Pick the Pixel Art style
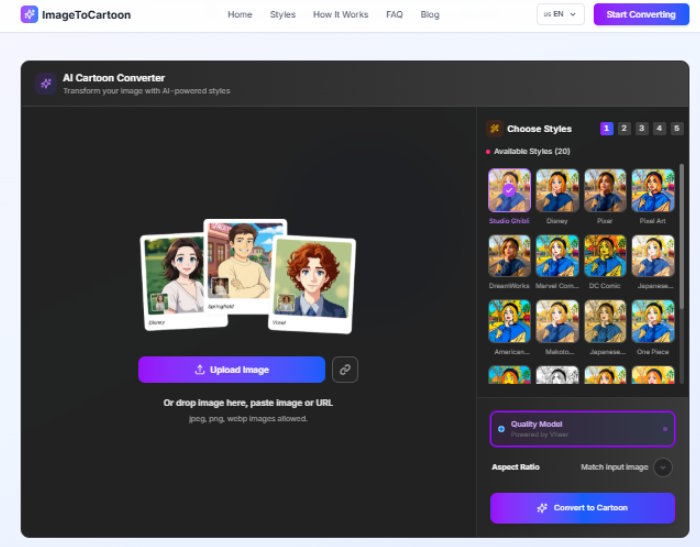 coord(652,189)
